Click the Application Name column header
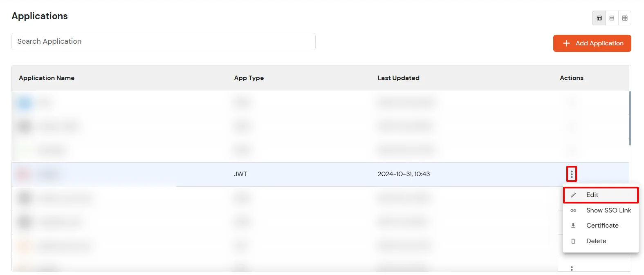 tap(47, 78)
